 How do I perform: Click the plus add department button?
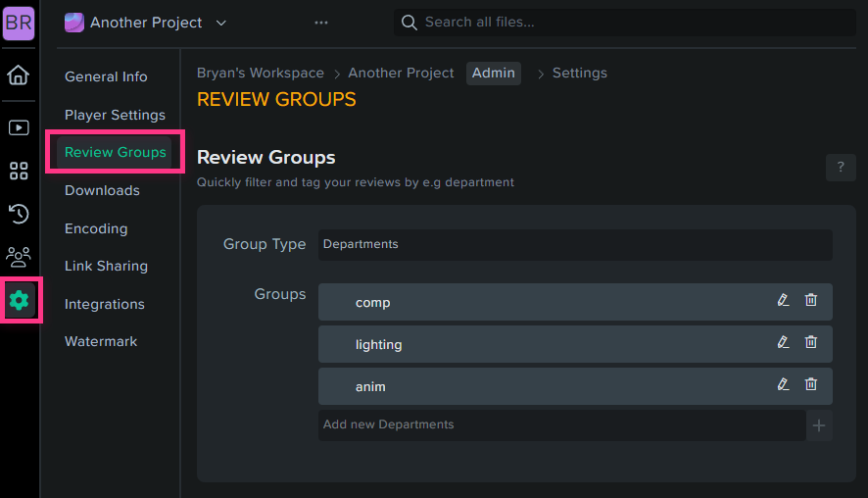pyautogui.click(x=819, y=425)
